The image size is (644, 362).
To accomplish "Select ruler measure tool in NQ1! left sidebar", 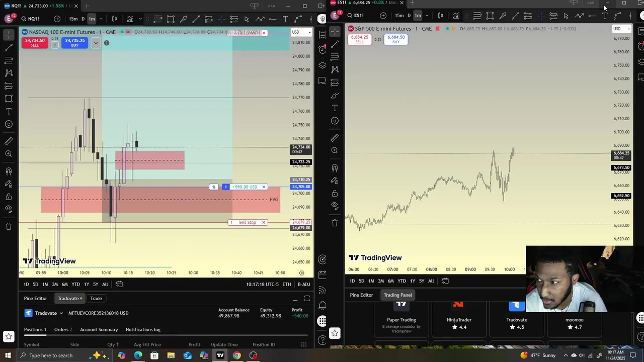I will click(x=9, y=141).
